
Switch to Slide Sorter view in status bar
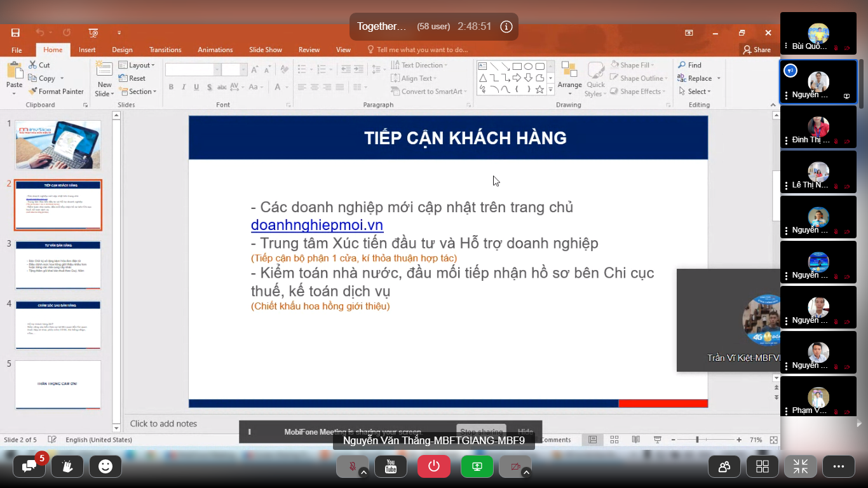pyautogui.click(x=614, y=440)
